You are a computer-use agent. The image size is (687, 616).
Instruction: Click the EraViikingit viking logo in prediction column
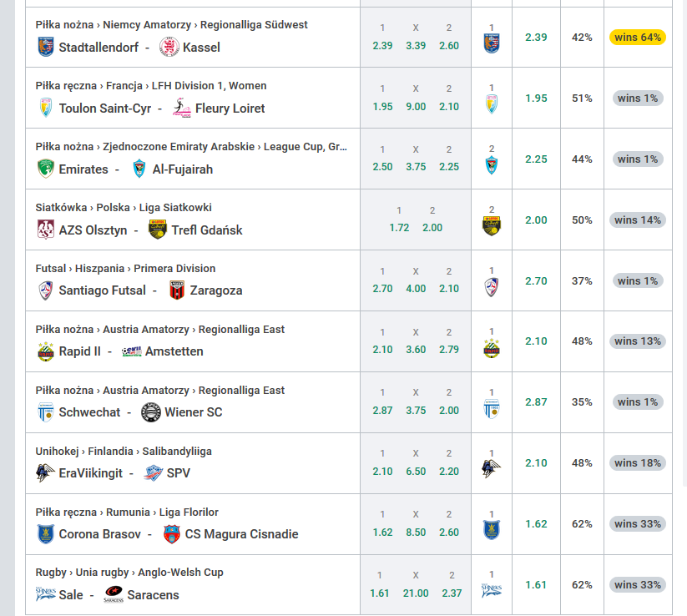coord(491,468)
